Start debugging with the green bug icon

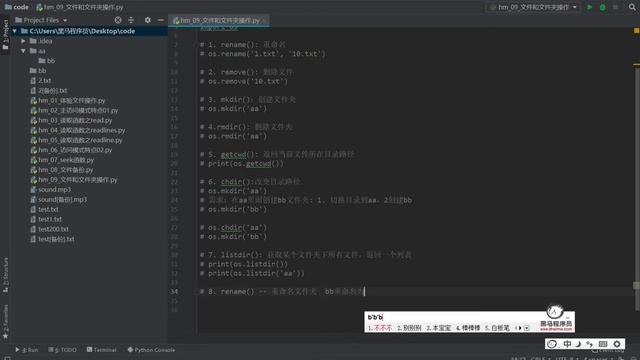coord(602,7)
